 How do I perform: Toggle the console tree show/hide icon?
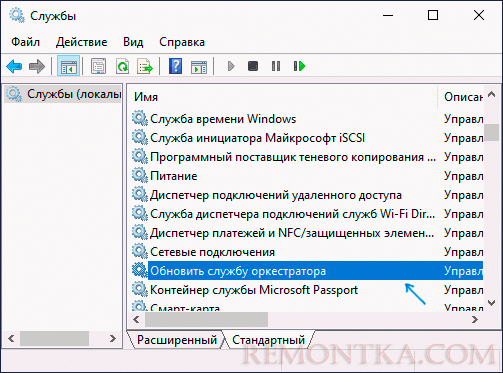pyautogui.click(x=68, y=66)
